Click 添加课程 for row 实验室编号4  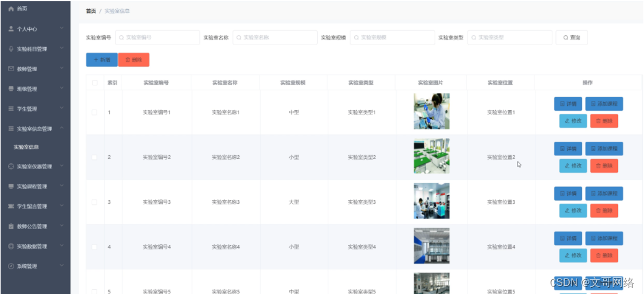click(604, 238)
